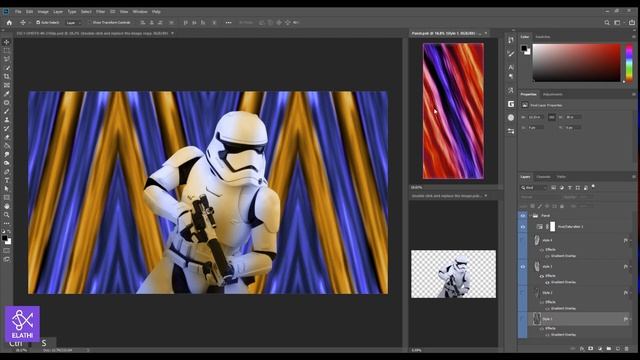
Task: Click the width input in Properties
Action: point(536,117)
